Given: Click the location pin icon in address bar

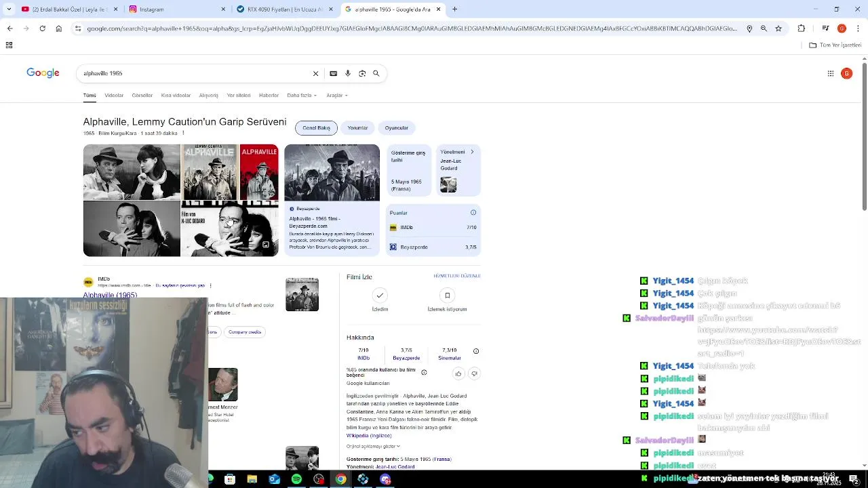Looking at the screenshot, I should pyautogui.click(x=749, y=28).
